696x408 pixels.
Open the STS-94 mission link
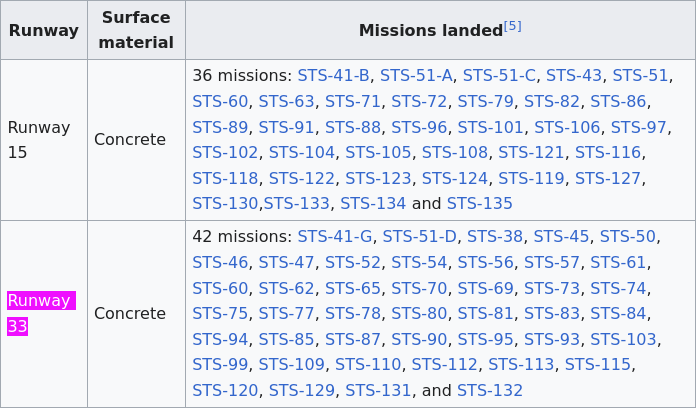tap(220, 340)
